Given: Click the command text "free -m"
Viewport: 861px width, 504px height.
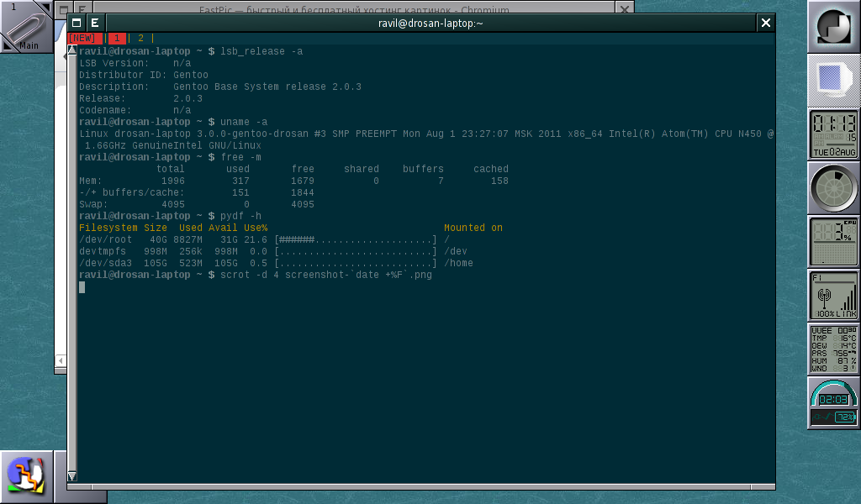Looking at the screenshot, I should [241, 157].
